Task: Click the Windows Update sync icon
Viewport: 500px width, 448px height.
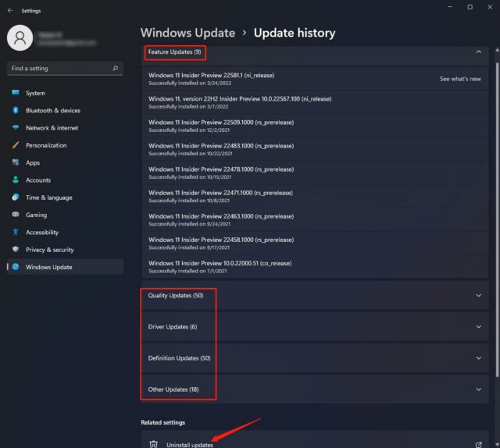Action: tap(16, 267)
